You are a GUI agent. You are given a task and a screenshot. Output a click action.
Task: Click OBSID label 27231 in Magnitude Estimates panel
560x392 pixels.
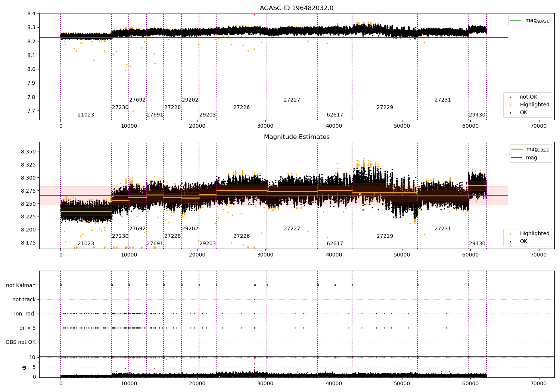443,229
